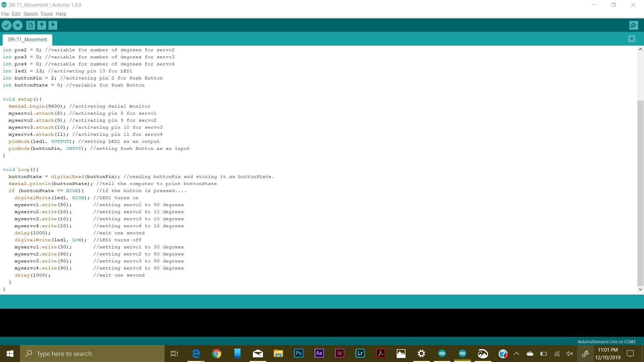Click the Upload arrow button
Screen dimensions: 644x362
17,25
